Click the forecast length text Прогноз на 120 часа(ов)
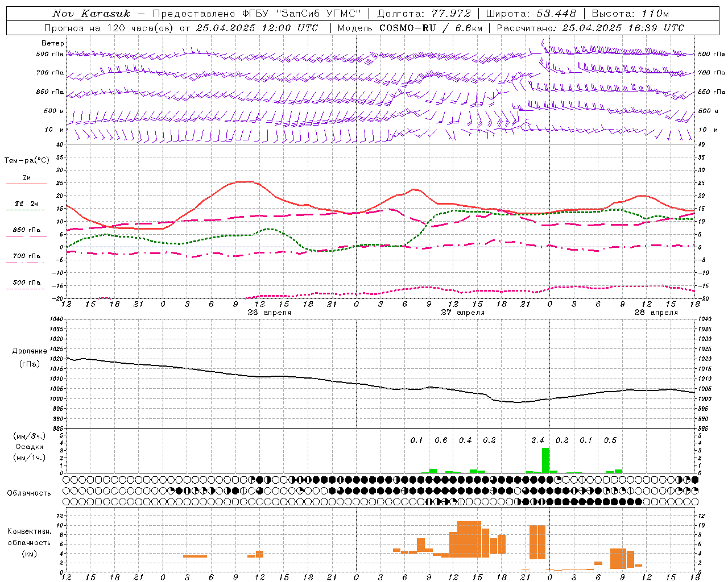The height and width of the screenshot is (582, 728). (110, 28)
